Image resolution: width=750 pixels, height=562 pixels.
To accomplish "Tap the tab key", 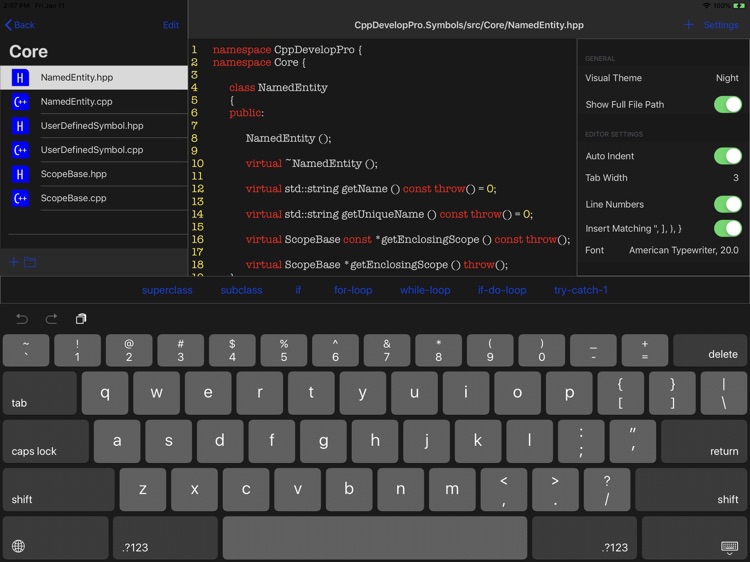I will (39, 393).
